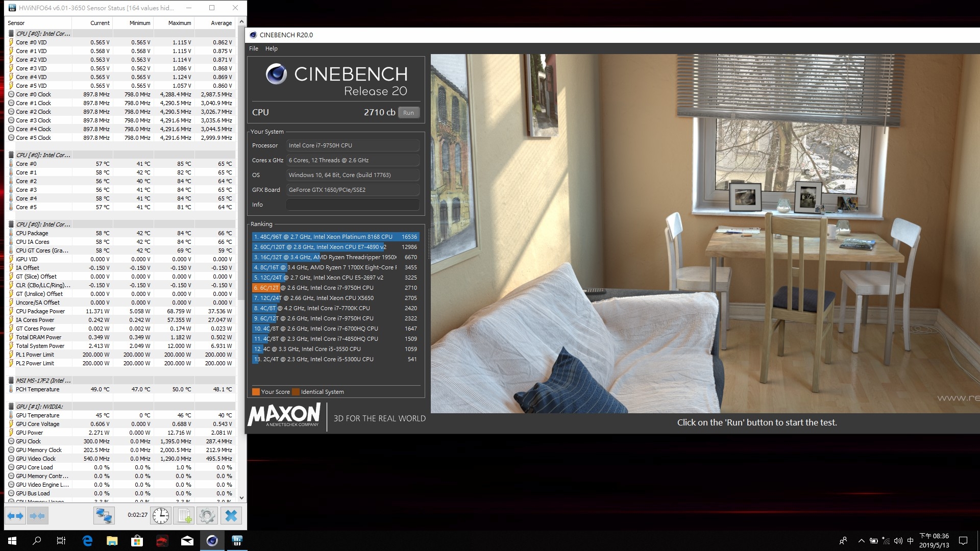Click the Current column header in HWiNFO

[x=92, y=23]
